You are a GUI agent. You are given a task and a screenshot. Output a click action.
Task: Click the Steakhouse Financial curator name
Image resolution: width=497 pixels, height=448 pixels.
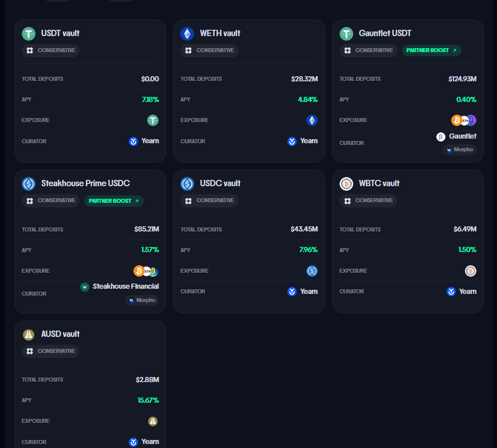pos(126,286)
